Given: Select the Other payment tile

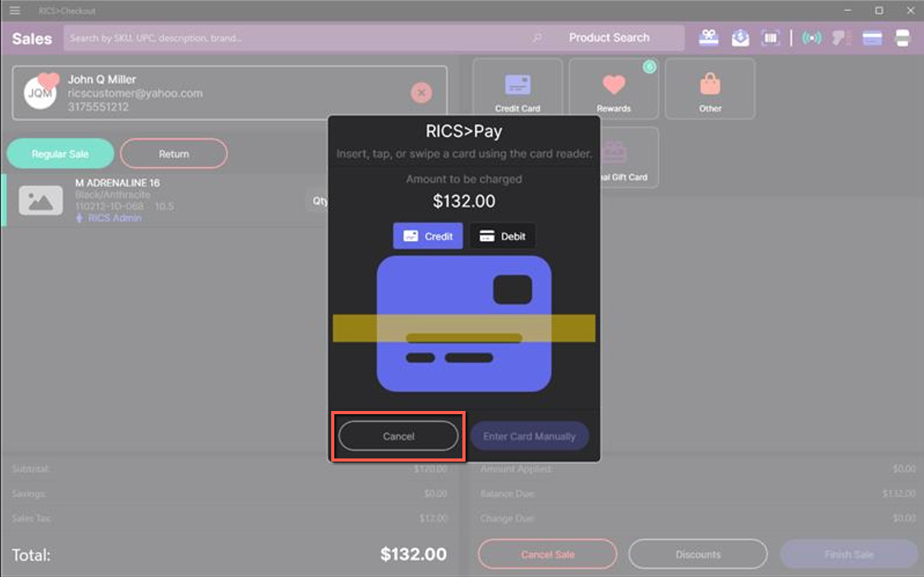Looking at the screenshot, I should pyautogui.click(x=710, y=89).
